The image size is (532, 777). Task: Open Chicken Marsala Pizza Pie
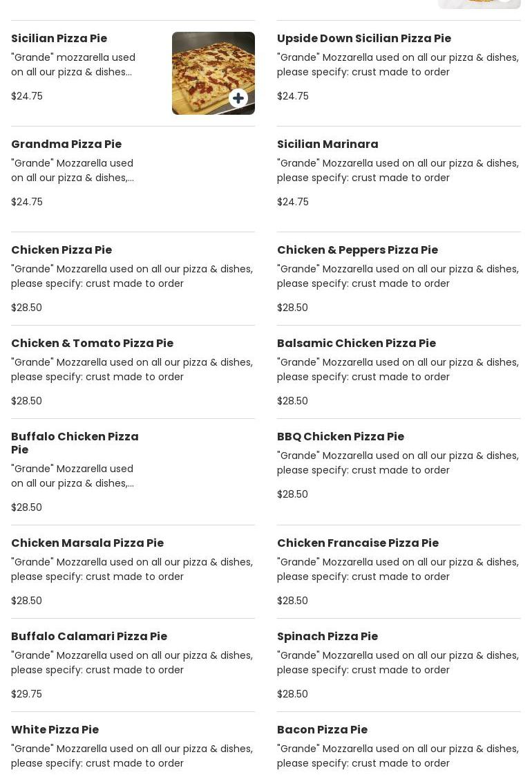pos(87,543)
